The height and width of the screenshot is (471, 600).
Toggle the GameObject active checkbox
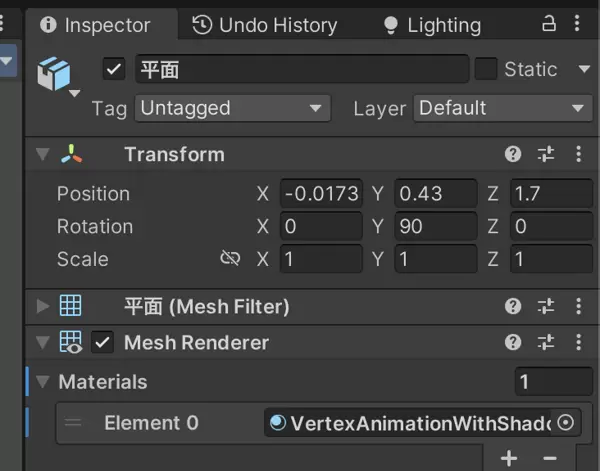pos(114,69)
